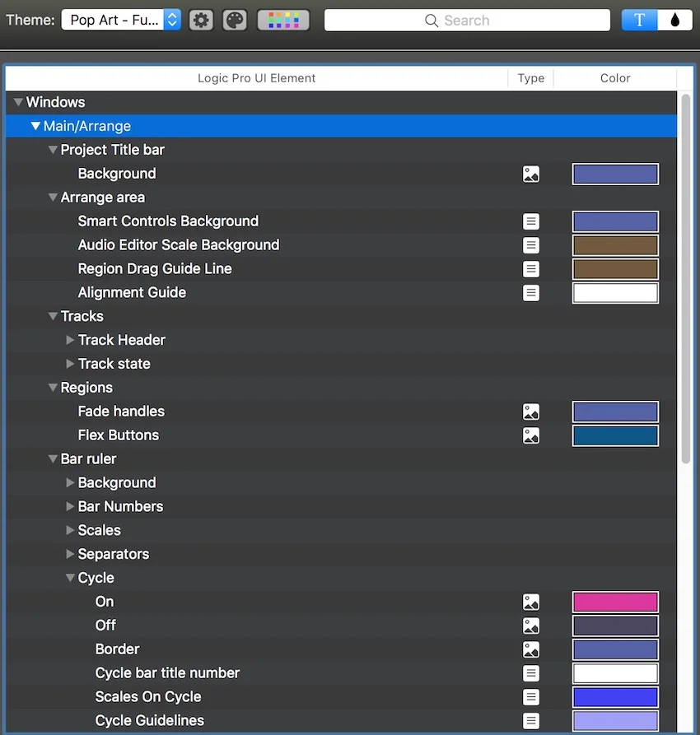Click image type icon for Cycle Border
Viewport: 700px width, 735px height.
tap(530, 650)
